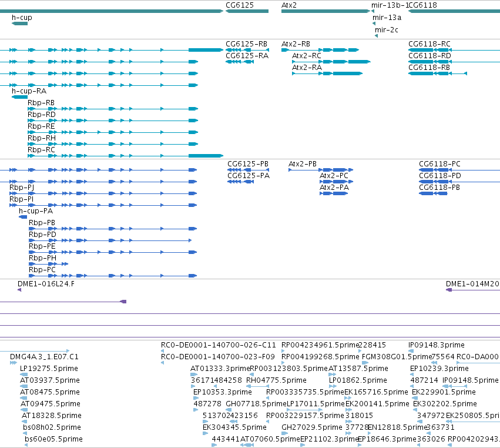Select the Rbp-PC protein label

[42, 270]
